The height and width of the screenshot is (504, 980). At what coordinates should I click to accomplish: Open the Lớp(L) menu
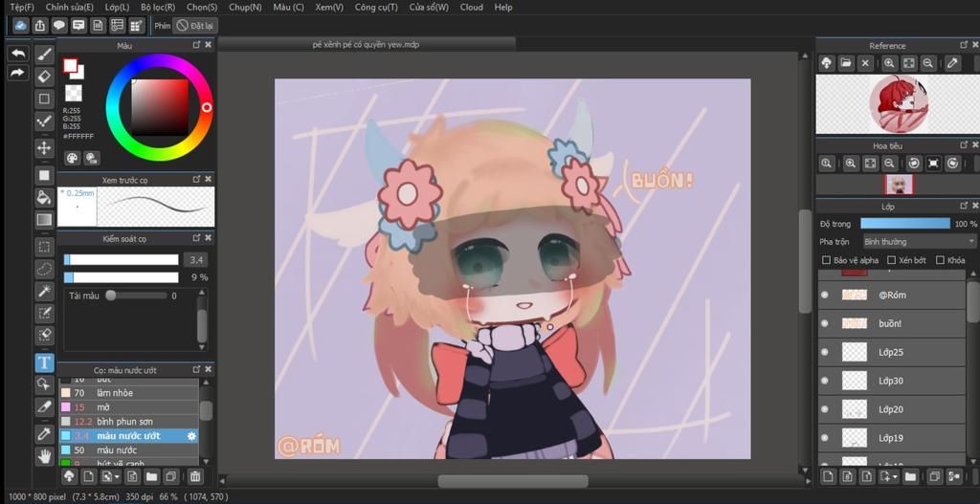click(x=118, y=8)
